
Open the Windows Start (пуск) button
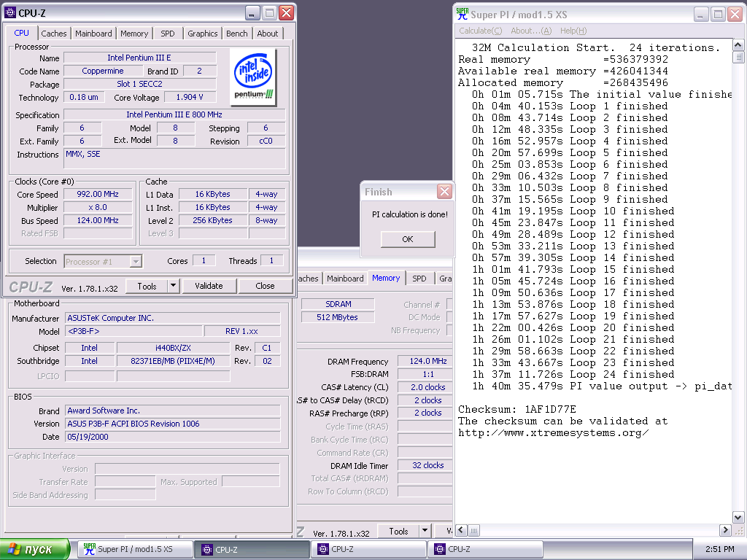click(x=35, y=550)
